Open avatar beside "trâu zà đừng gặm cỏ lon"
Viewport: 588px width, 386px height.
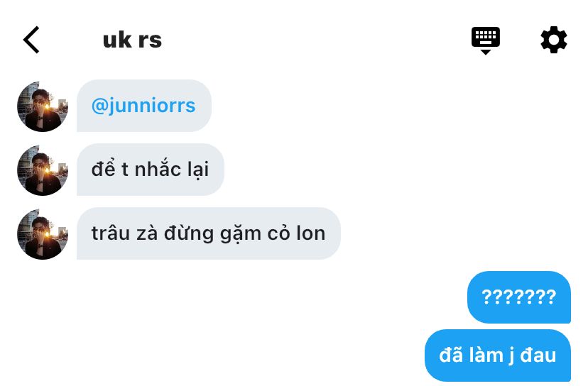(x=43, y=234)
